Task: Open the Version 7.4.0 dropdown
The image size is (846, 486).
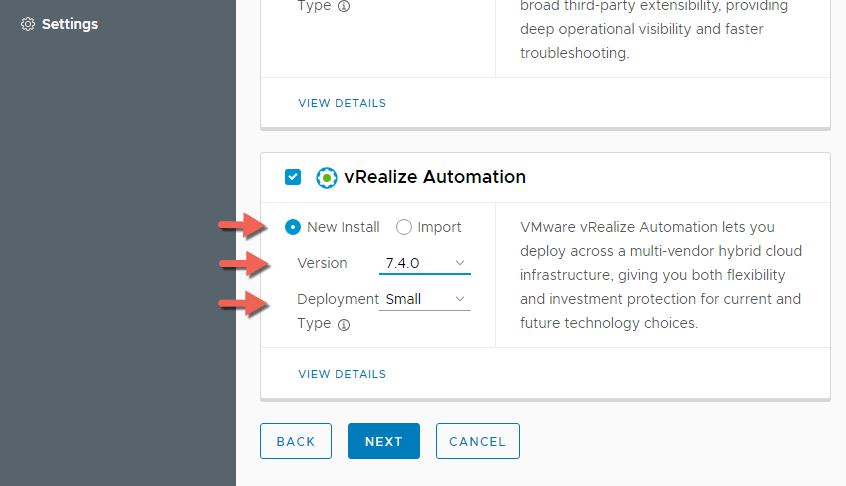Action: click(x=425, y=263)
